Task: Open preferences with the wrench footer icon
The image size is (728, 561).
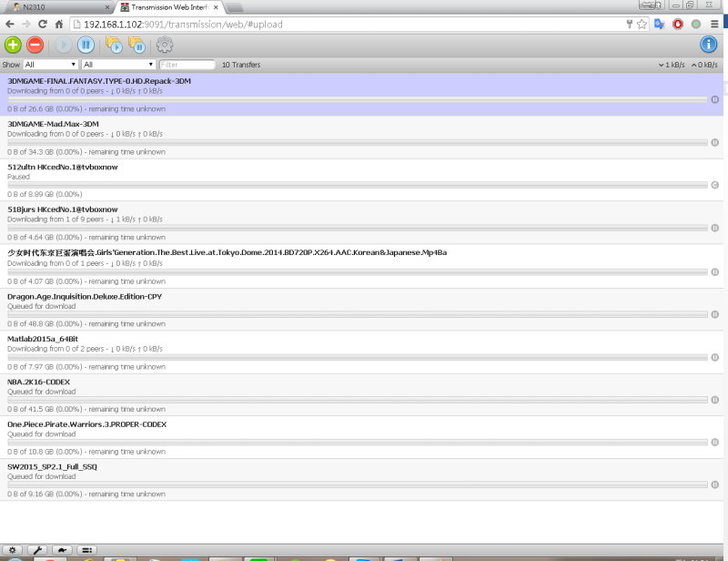Action: point(37,550)
